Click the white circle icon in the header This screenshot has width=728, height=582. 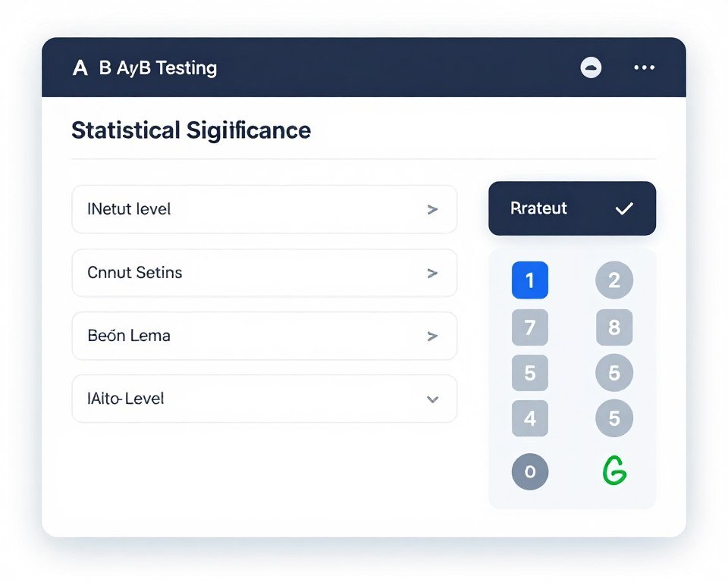tap(591, 67)
